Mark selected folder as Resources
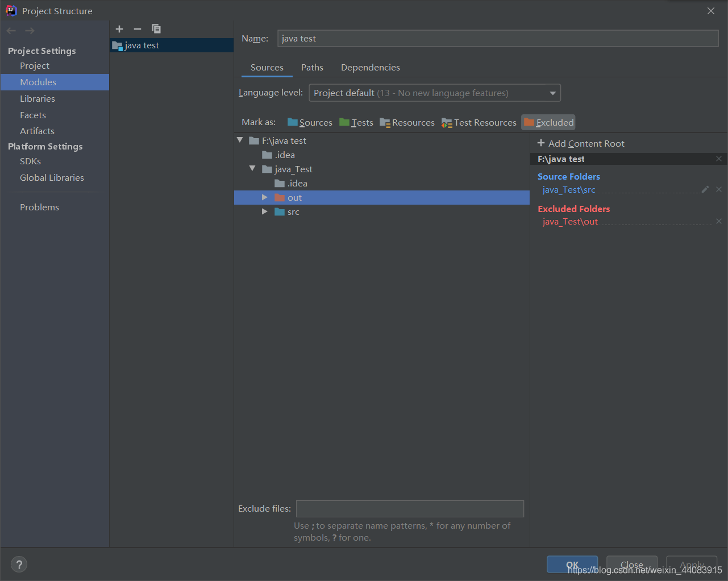 [x=407, y=122]
